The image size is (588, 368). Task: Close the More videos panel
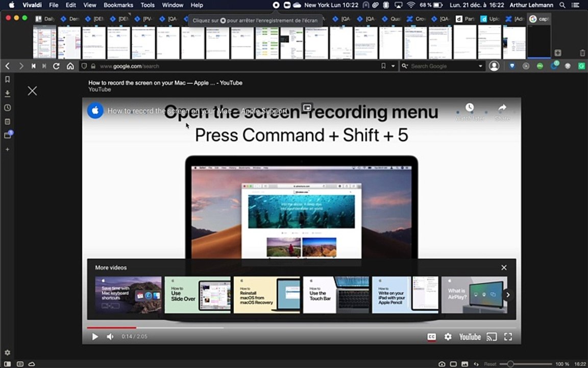tap(504, 267)
